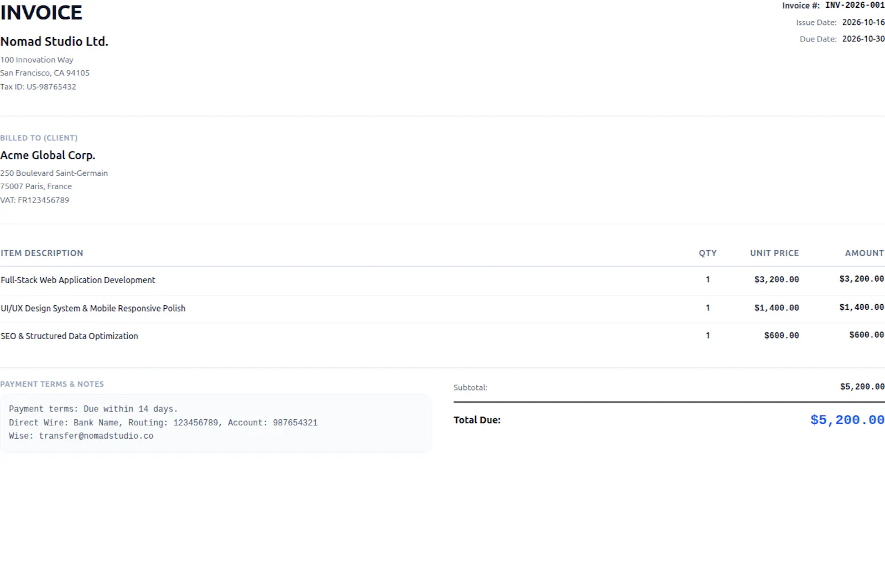Select the company name Nomad Studio Ltd.
885x588 pixels.
[54, 41]
